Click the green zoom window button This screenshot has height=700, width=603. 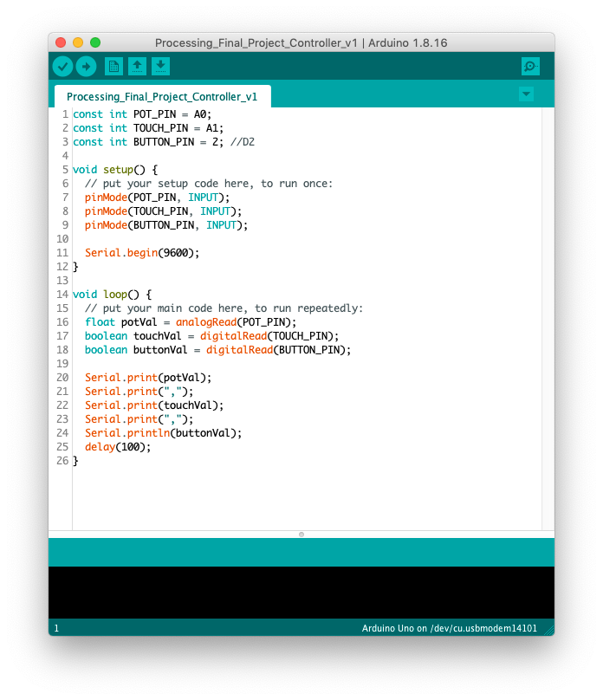(95, 42)
